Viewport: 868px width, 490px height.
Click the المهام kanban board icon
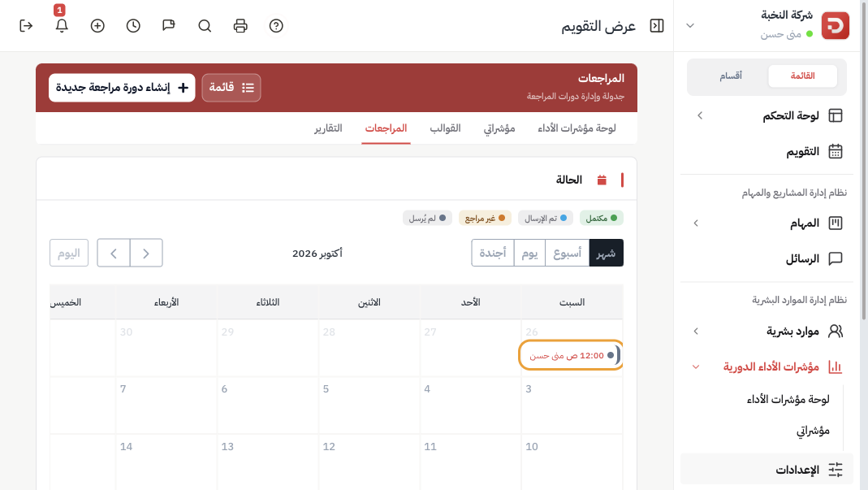[836, 223]
